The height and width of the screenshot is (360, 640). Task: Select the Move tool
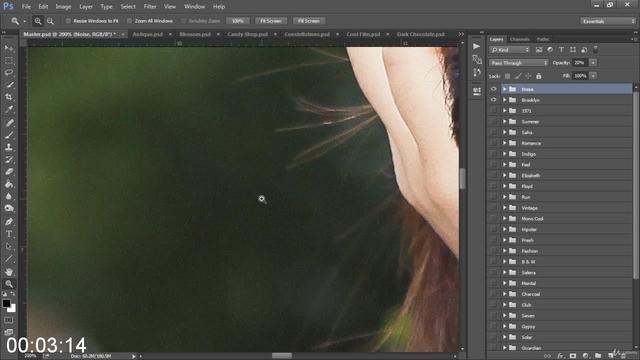9,49
